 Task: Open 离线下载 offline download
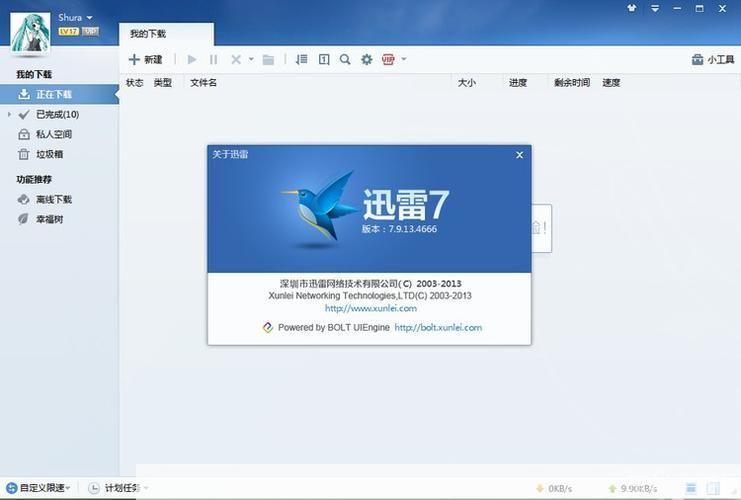point(54,199)
